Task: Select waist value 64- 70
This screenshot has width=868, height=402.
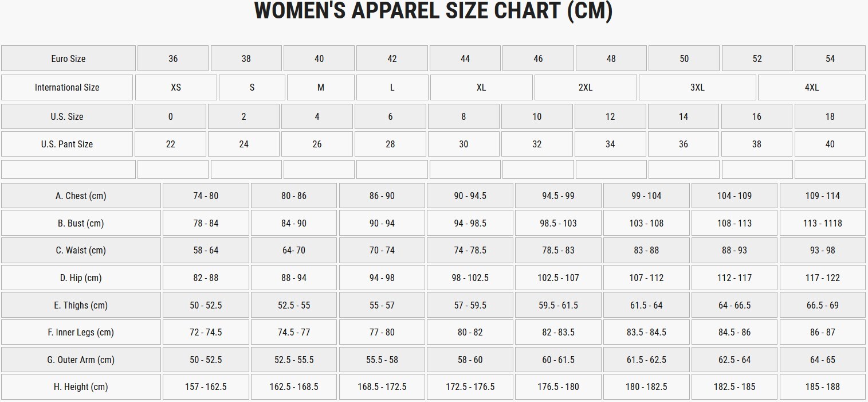Action: pyautogui.click(x=294, y=250)
